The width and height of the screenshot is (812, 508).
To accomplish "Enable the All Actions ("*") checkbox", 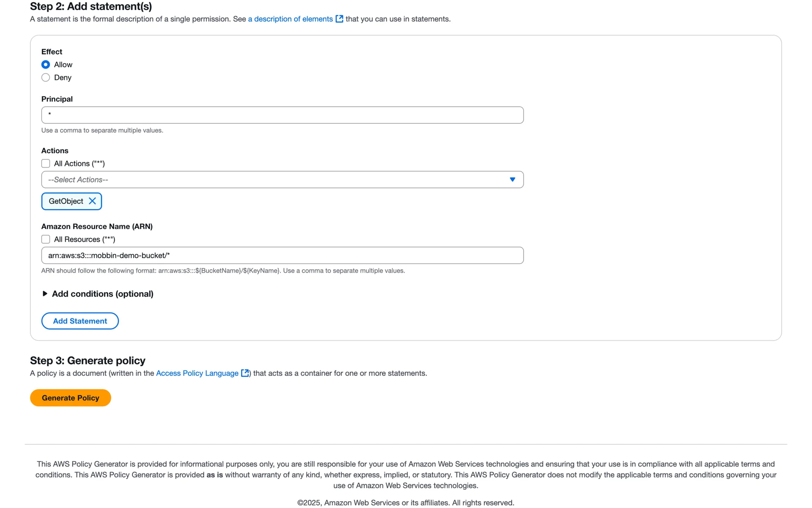I will [46, 163].
